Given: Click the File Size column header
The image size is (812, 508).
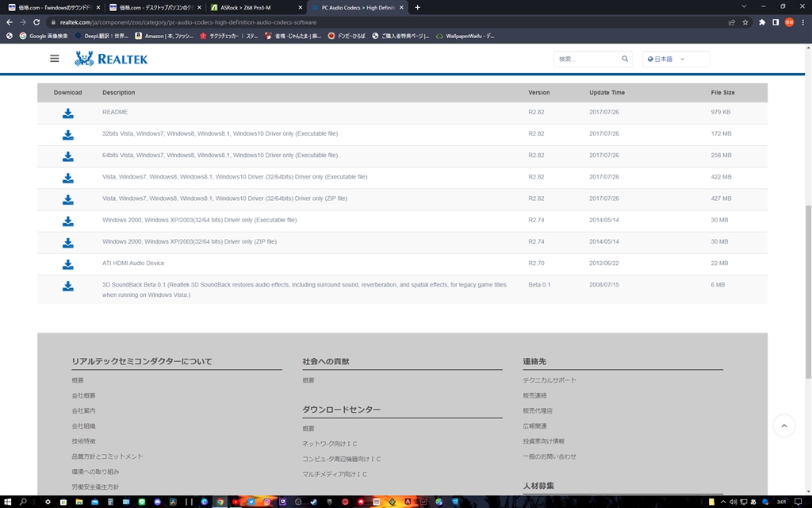Looking at the screenshot, I should (722, 92).
